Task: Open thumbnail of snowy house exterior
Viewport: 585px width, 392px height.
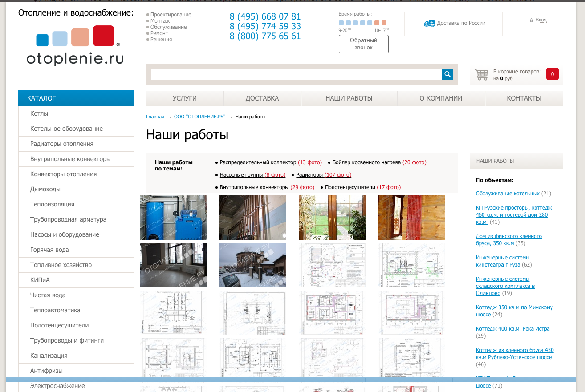Action: click(253, 265)
